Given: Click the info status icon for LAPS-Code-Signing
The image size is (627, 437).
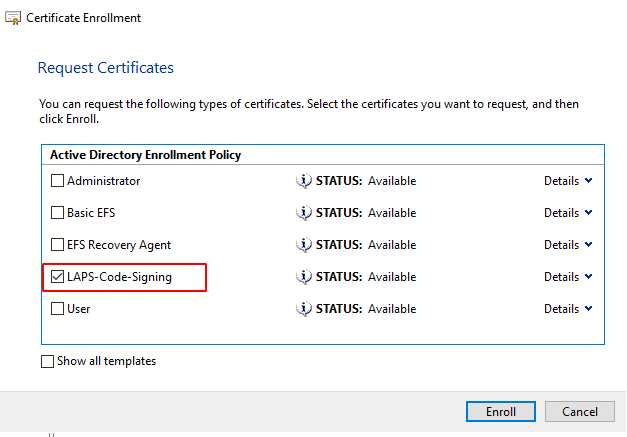Looking at the screenshot, I should [x=304, y=277].
